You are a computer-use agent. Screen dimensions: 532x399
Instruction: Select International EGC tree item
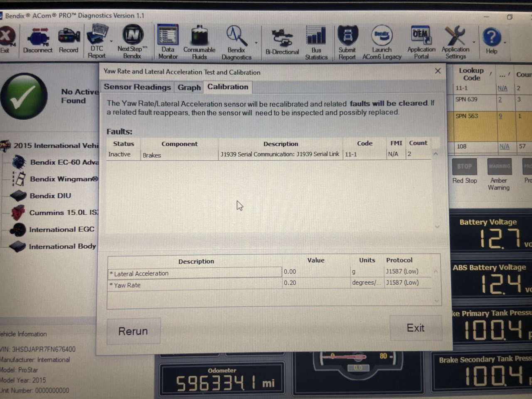coord(53,229)
